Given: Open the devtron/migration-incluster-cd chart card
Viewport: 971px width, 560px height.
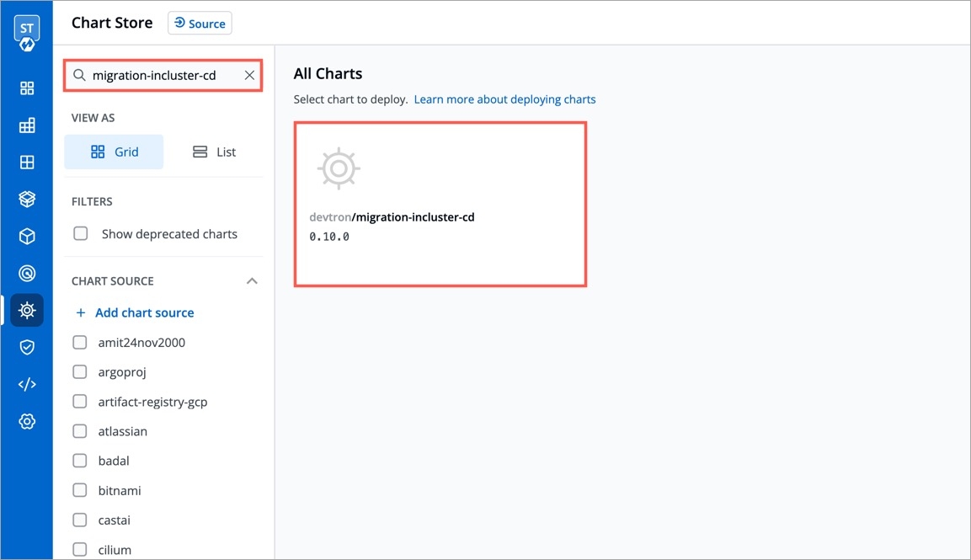Looking at the screenshot, I should coord(440,205).
